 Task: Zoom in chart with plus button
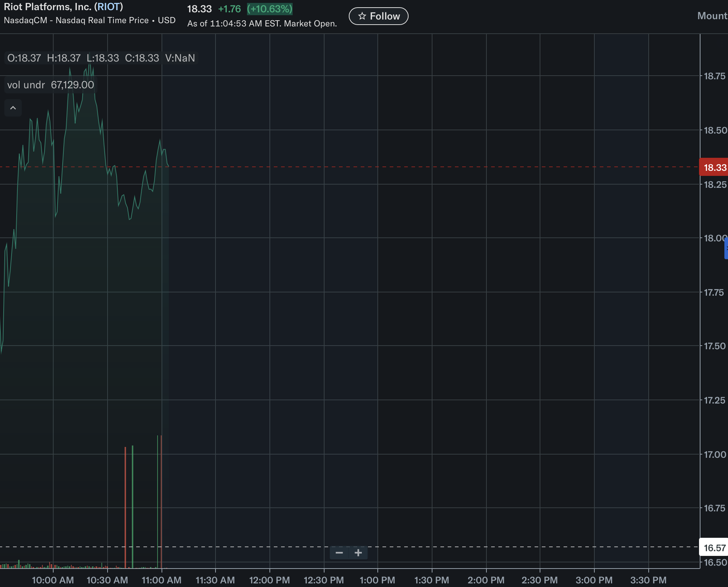(358, 553)
